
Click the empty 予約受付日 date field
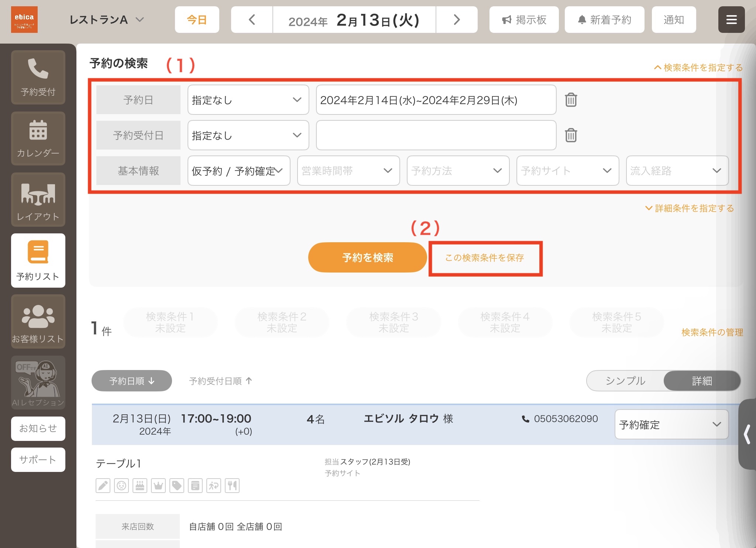click(436, 135)
